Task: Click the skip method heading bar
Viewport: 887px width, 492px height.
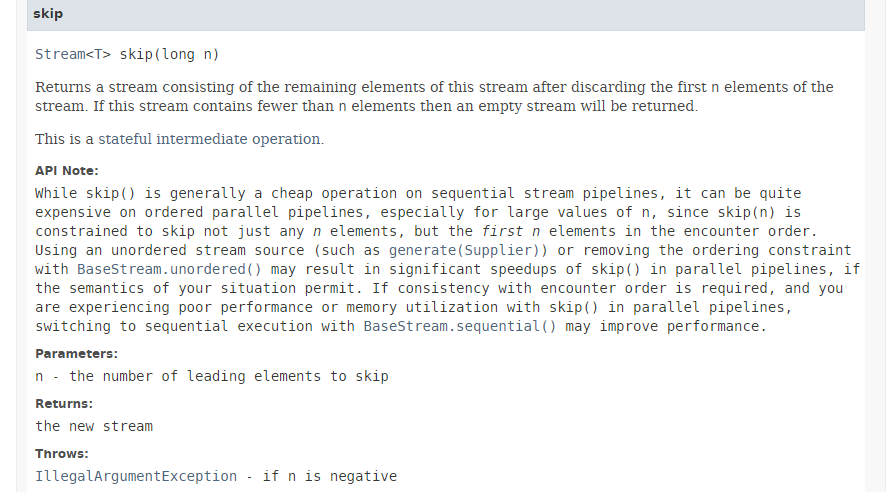Action: [445, 15]
